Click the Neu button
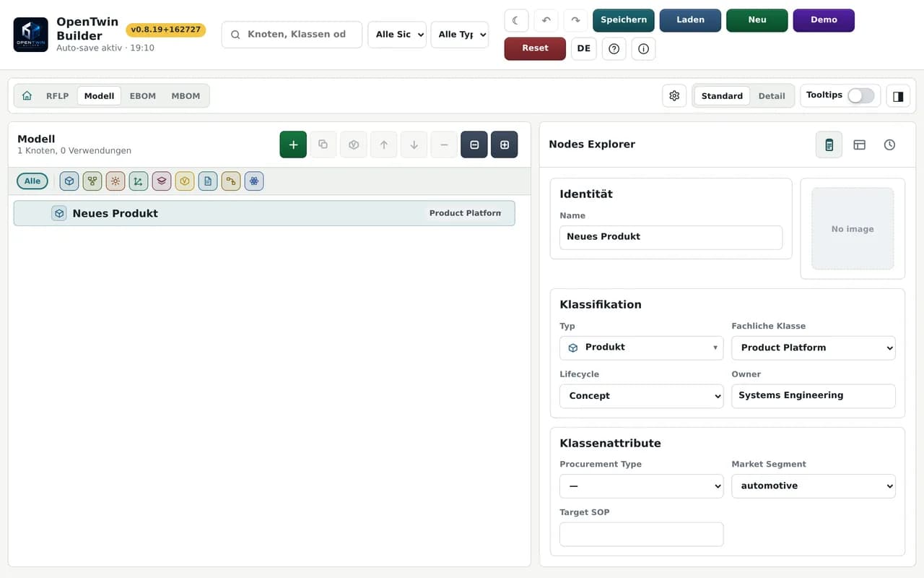Image resolution: width=924 pixels, height=578 pixels. click(757, 20)
